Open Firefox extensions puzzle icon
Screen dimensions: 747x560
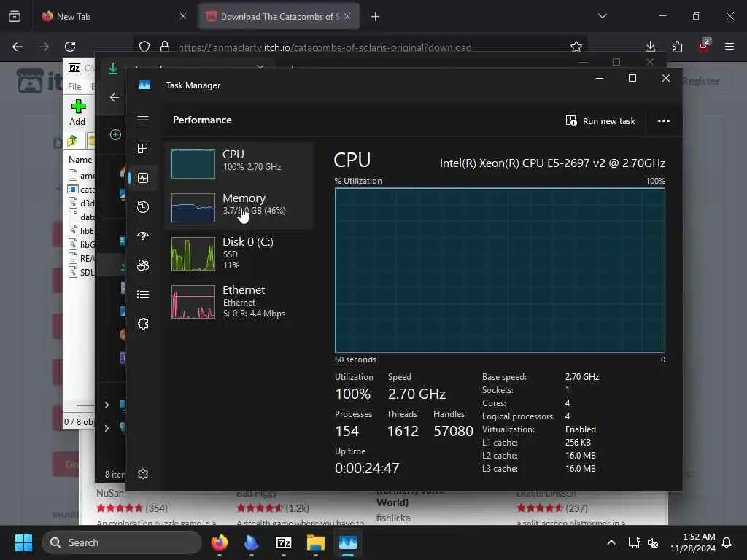pos(677,47)
